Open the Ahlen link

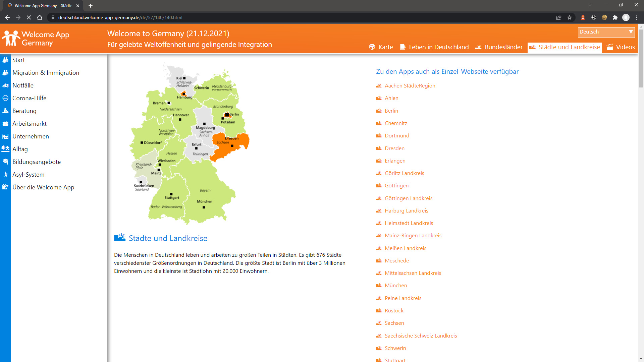point(391,98)
